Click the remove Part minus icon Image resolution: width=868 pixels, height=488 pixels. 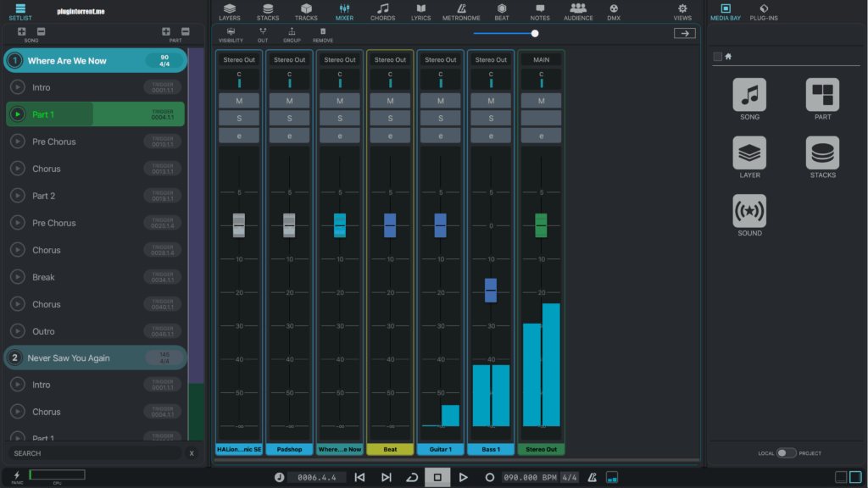coord(186,31)
